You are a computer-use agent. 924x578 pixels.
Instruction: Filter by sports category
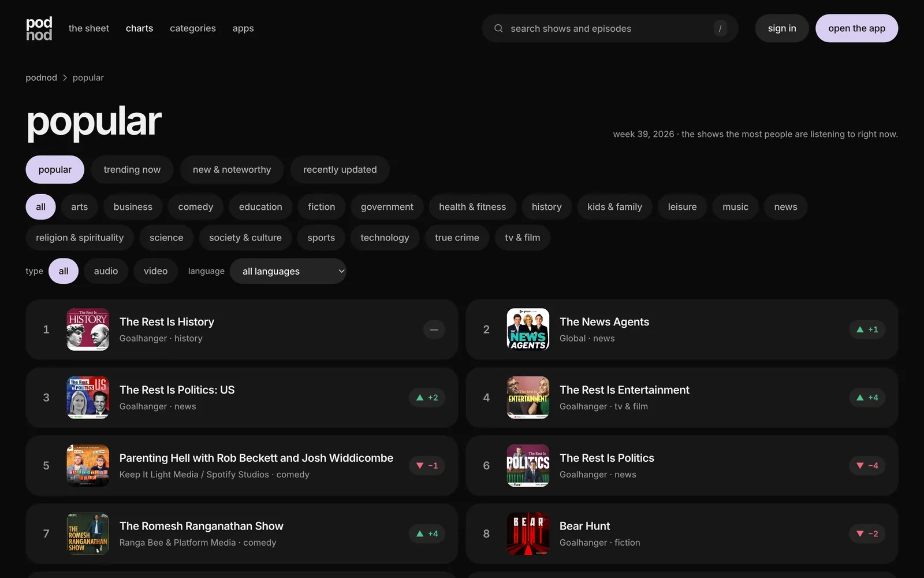pos(321,238)
